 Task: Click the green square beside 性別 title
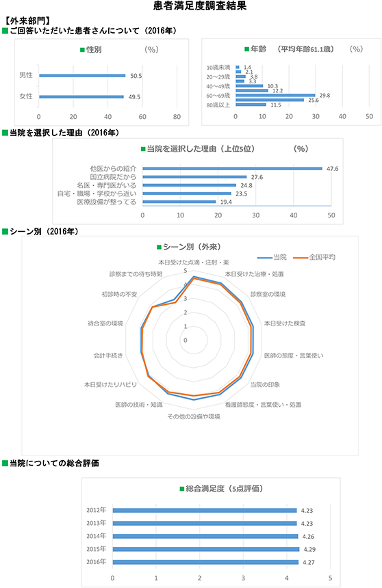point(82,50)
